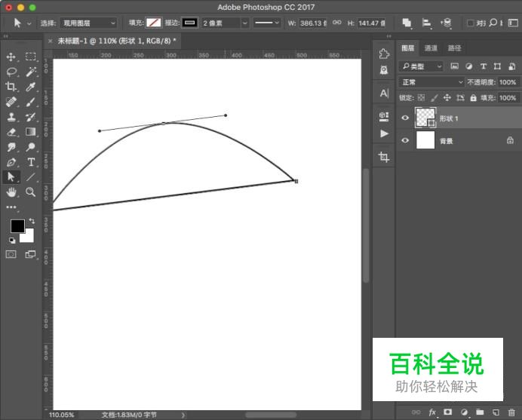Screen dimensions: 522x420
Task: Add a layer mask
Action: (x=448, y=412)
